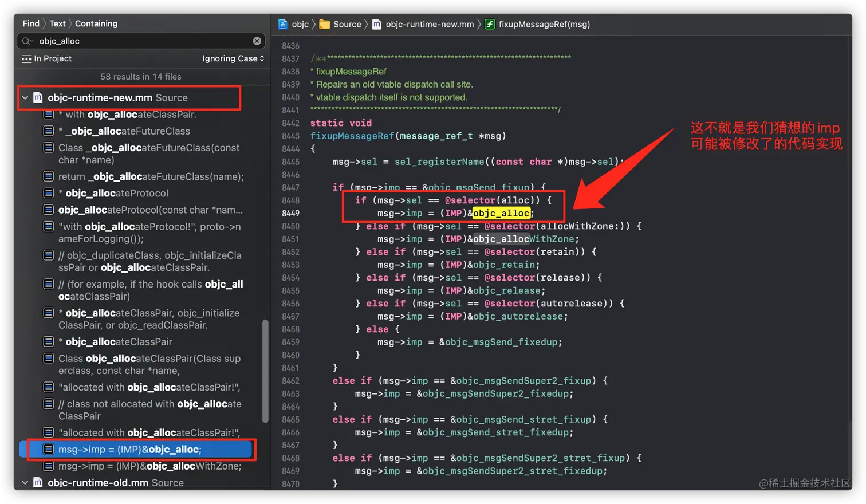This screenshot has width=866, height=504.
Task: Click the magnifier icon in the search field
Action: [x=27, y=41]
